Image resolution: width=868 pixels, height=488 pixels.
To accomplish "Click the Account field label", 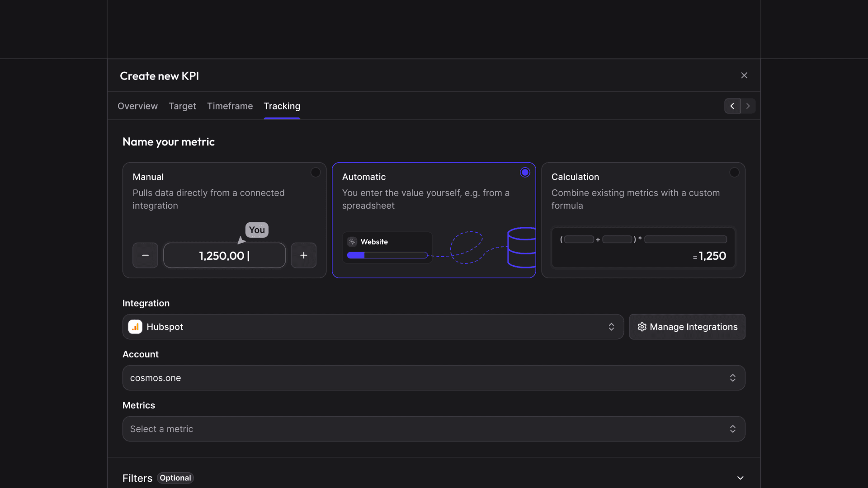I will (141, 354).
